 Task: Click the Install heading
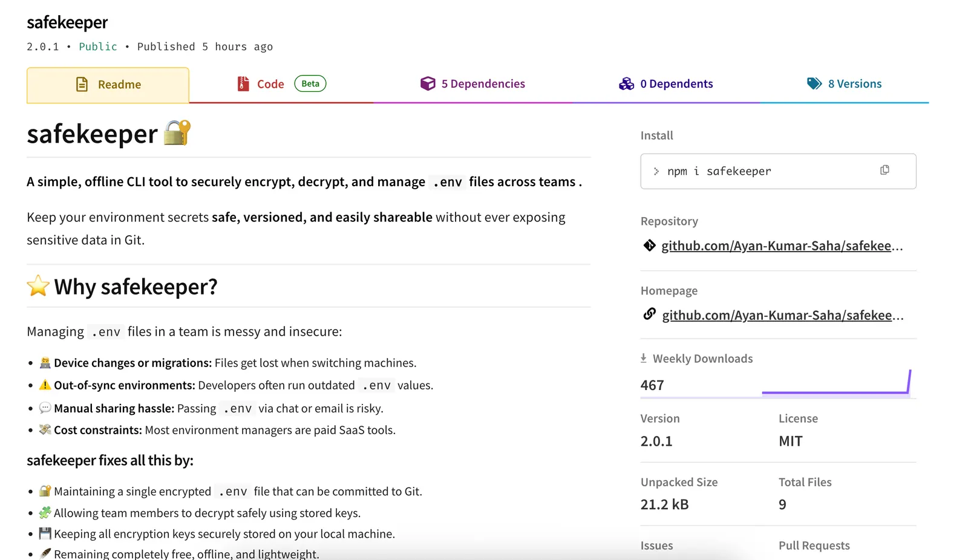click(x=656, y=135)
